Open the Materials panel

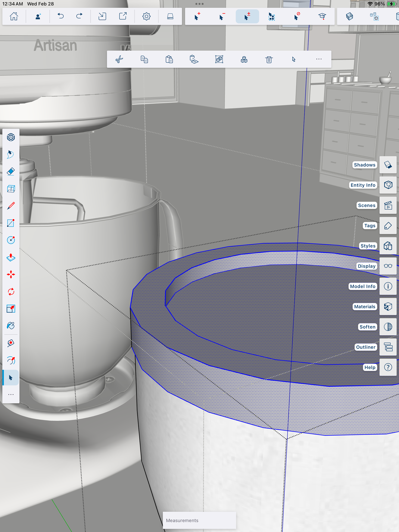[x=388, y=307]
